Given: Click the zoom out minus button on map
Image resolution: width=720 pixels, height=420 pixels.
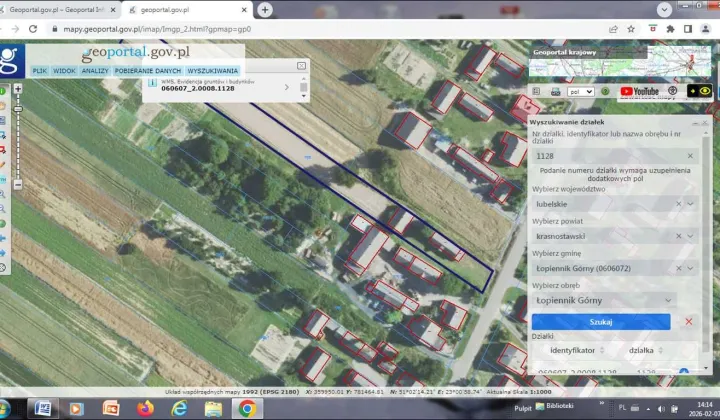Looking at the screenshot, I should pos(17,185).
